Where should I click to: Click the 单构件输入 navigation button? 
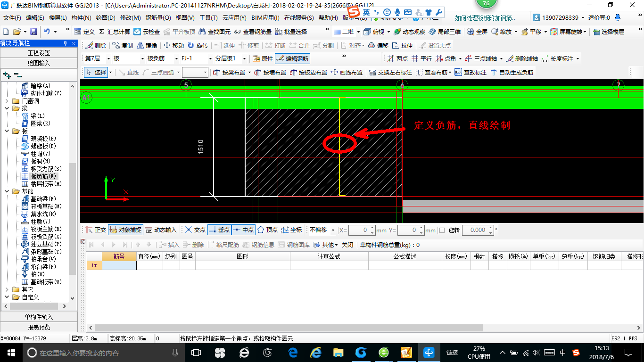pyautogui.click(x=39, y=317)
